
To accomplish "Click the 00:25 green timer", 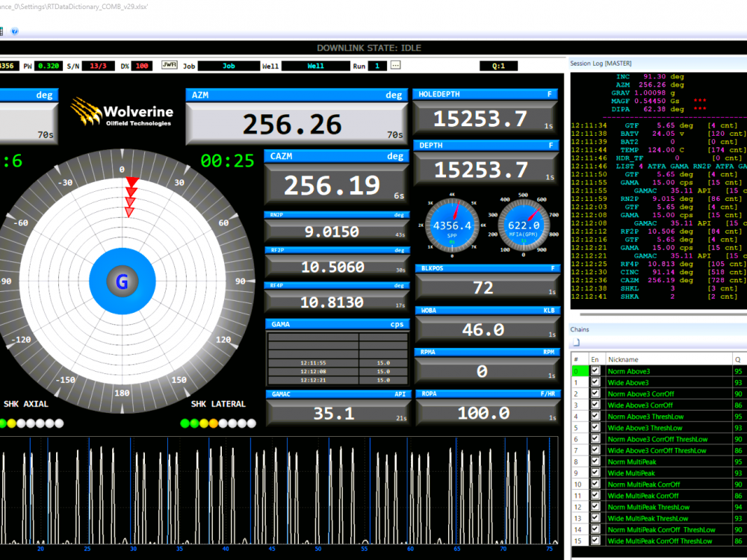I will point(227,161).
